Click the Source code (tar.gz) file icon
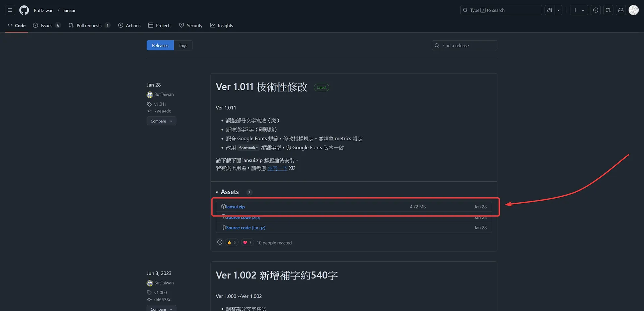This screenshot has height=311, width=644. click(x=223, y=227)
